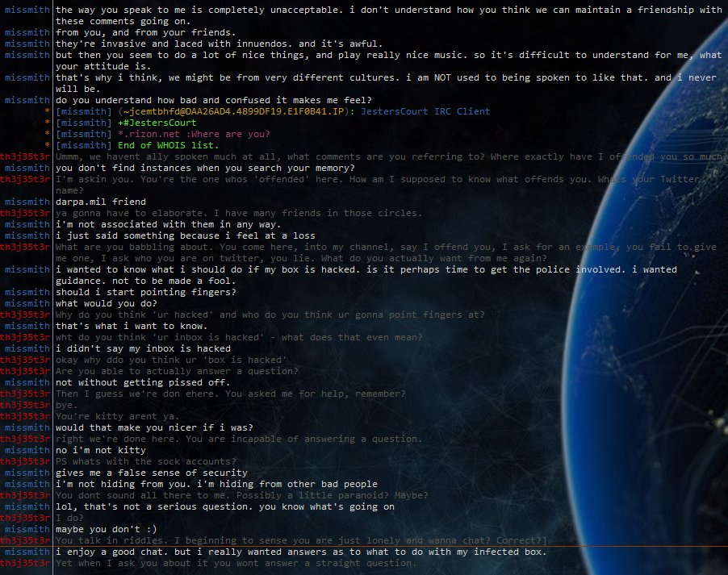Select th3j35t3r nickname beside 'bye.'
The image size is (728, 575).
[25, 405]
